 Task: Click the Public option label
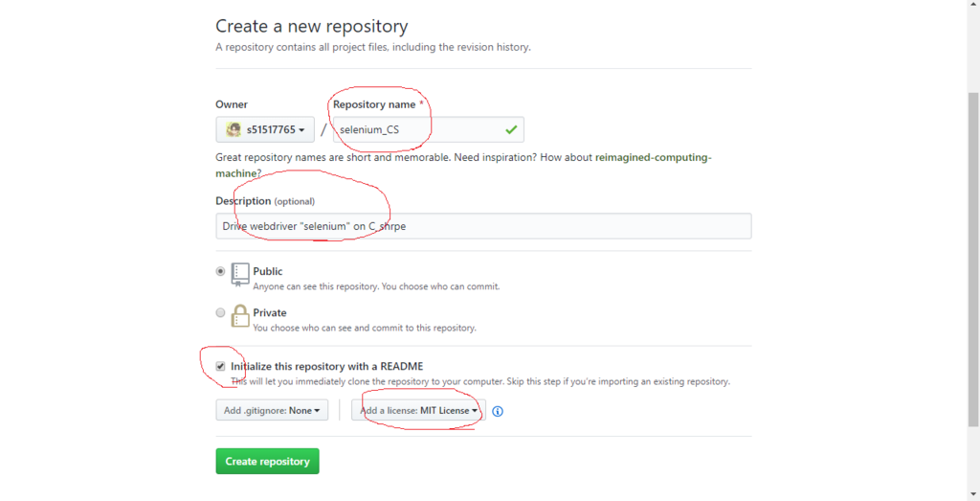pyautogui.click(x=268, y=271)
